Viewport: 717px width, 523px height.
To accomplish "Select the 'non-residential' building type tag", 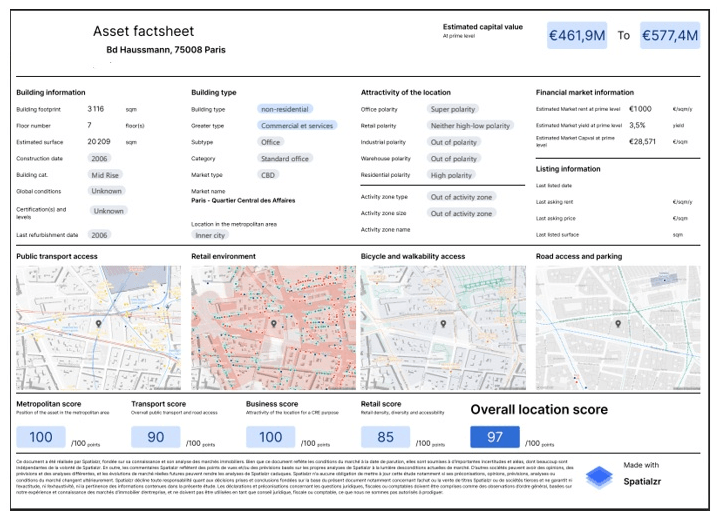I will [x=284, y=109].
